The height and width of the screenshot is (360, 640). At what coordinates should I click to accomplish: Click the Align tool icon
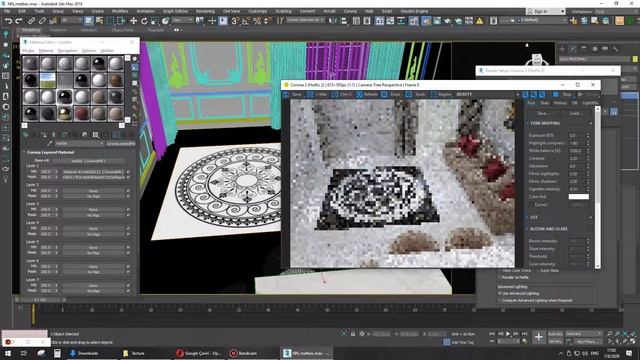(x=344, y=21)
